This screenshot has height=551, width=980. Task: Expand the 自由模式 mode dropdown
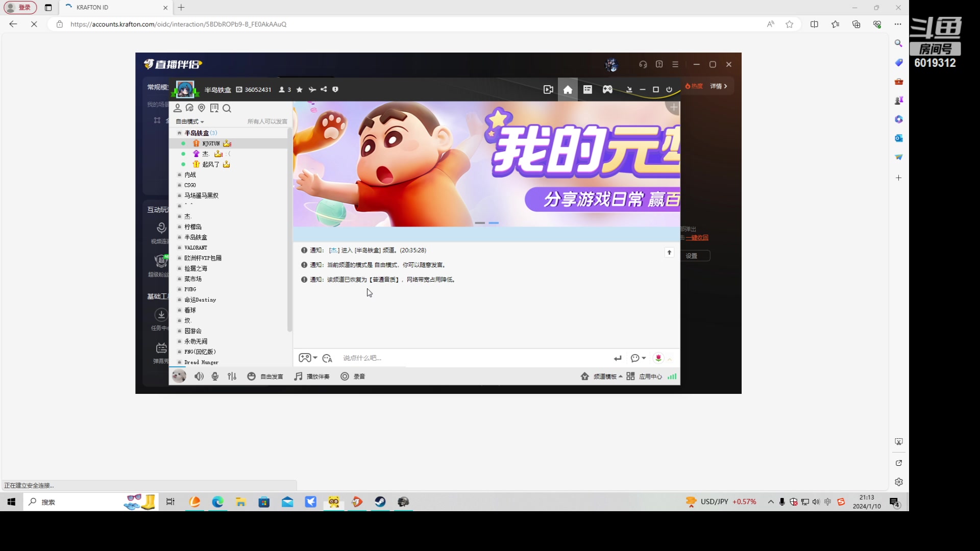(x=190, y=121)
